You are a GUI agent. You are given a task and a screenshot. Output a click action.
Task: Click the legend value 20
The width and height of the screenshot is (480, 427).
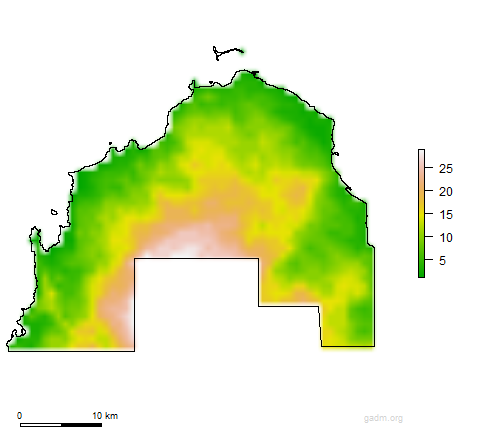(x=446, y=192)
